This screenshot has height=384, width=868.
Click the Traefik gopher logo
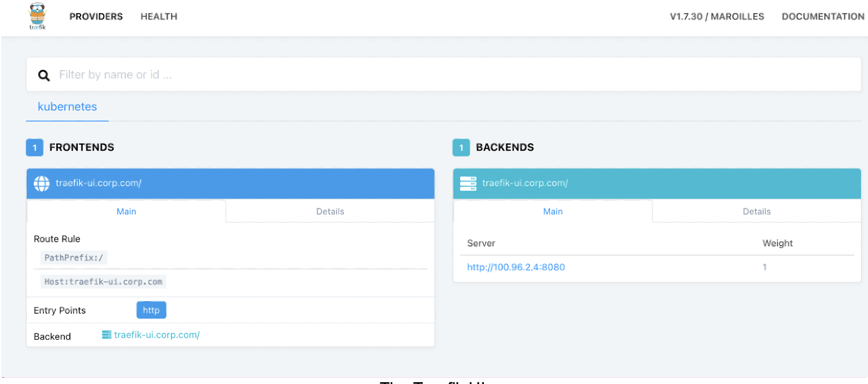coord(37,16)
